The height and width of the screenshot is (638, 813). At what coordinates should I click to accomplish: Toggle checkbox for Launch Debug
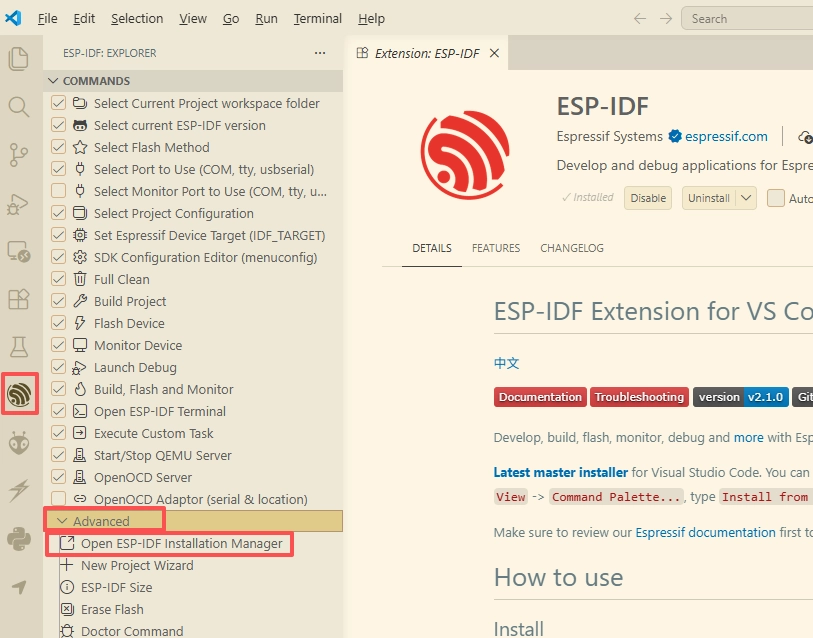coord(59,367)
